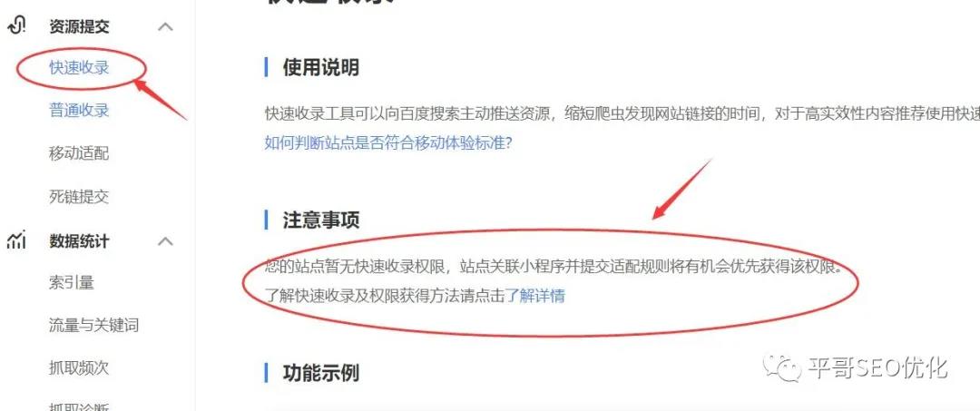Go to 死链提交 page
The height and width of the screenshot is (411, 980).
pos(79,197)
